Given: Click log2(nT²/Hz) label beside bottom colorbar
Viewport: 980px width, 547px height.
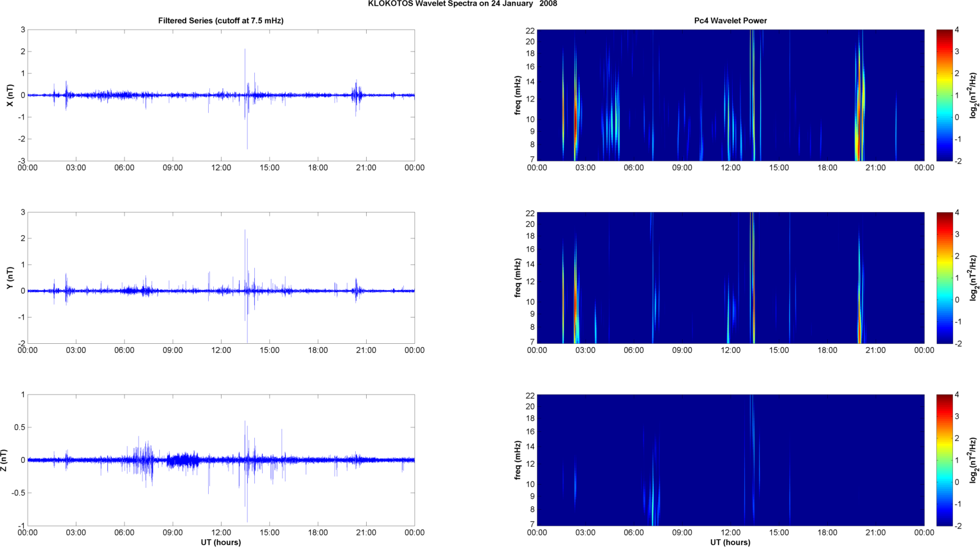Looking at the screenshot, I should 973,460.
